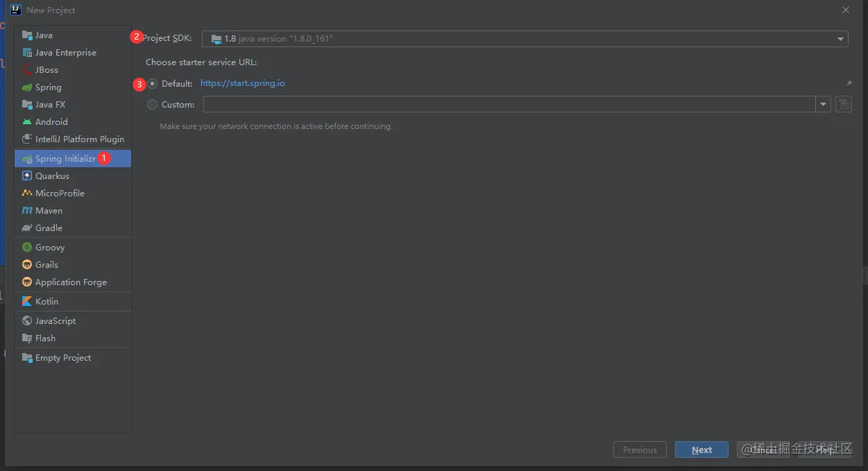Image resolution: width=868 pixels, height=471 pixels.
Task: Click the Maven 'm' icon
Action: (x=27, y=211)
